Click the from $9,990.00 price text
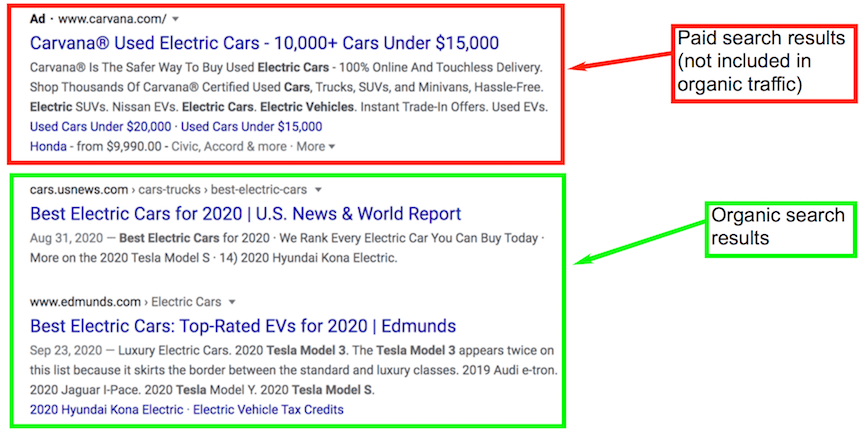 119,147
